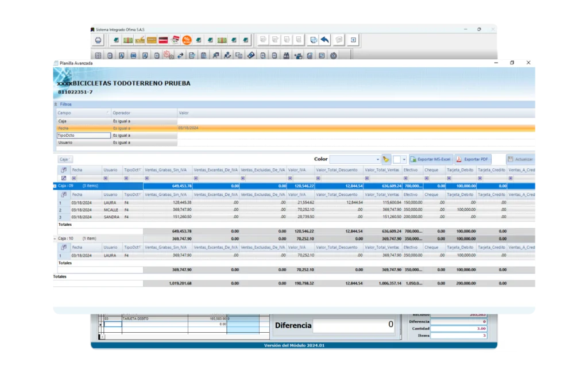Click the exit door icon in top toolbar
The width and height of the screenshot is (588, 377).
coord(353,40)
